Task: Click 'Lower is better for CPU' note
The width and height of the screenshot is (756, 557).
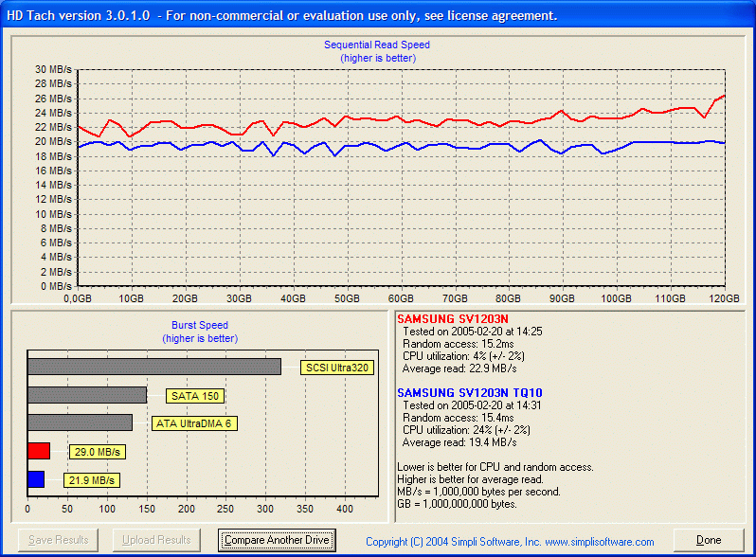Action: click(x=495, y=467)
